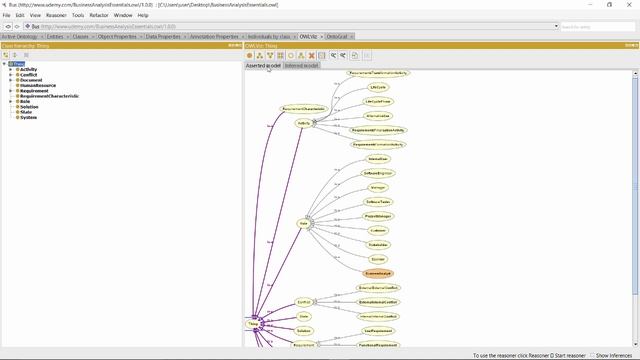This screenshot has height=360, width=640.
Task: Click the OWLViz panel header control icons
Action: coord(631,45)
